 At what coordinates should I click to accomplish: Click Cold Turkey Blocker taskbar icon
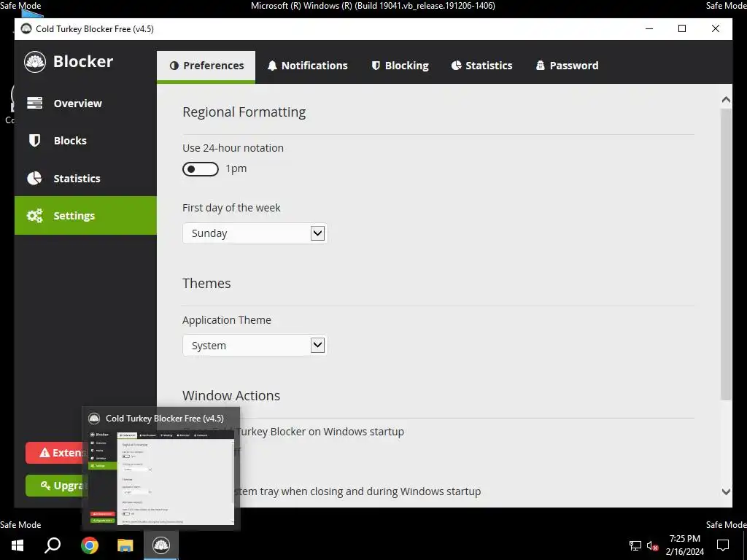pos(161,545)
